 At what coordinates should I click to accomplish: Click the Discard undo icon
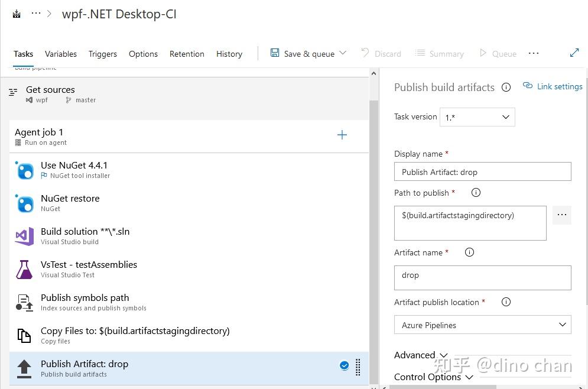pos(365,53)
